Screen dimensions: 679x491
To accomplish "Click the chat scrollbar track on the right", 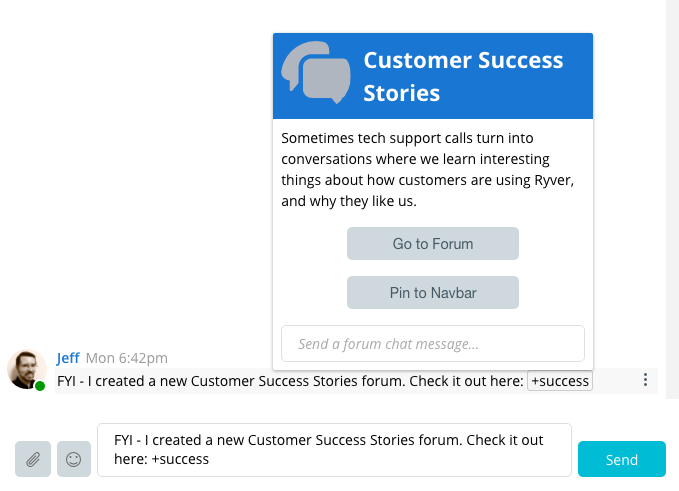I will tap(672, 199).
